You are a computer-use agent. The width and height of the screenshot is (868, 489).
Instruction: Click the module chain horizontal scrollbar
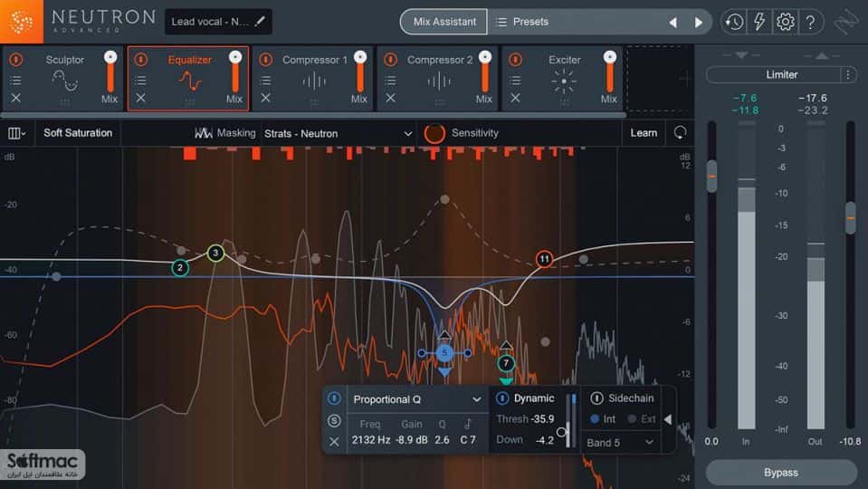tap(313, 115)
